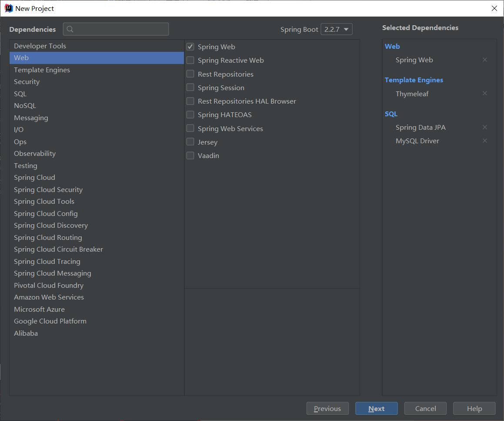Open Template Engines category

click(x=97, y=70)
